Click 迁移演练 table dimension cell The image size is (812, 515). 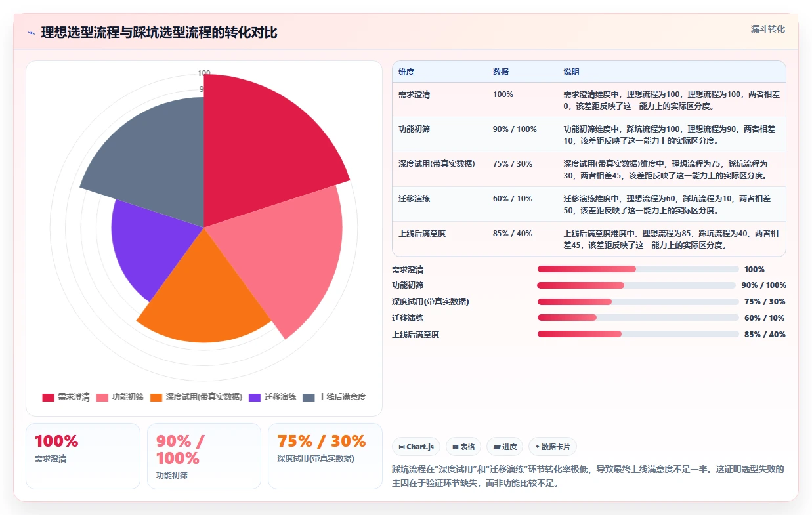click(414, 199)
